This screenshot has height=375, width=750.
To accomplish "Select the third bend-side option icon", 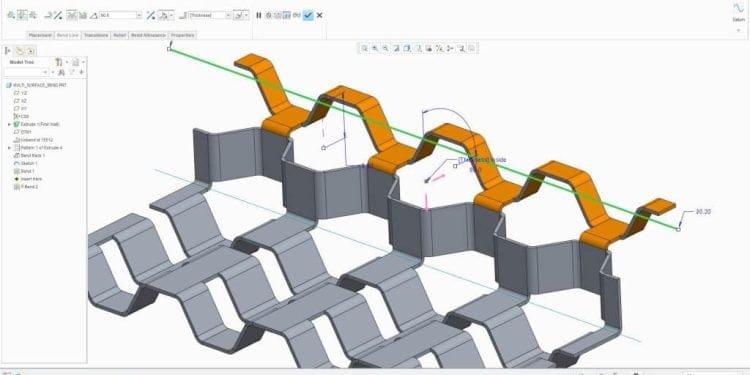I will point(33,15).
